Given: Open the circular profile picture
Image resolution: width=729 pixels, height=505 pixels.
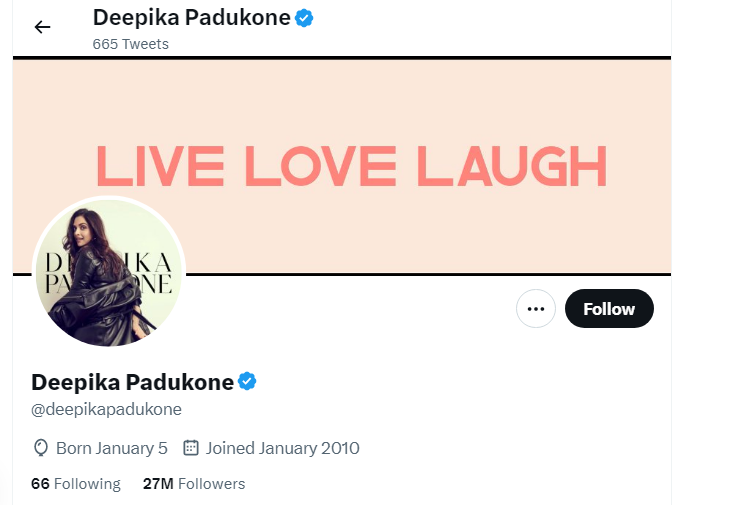Looking at the screenshot, I should [109, 272].
